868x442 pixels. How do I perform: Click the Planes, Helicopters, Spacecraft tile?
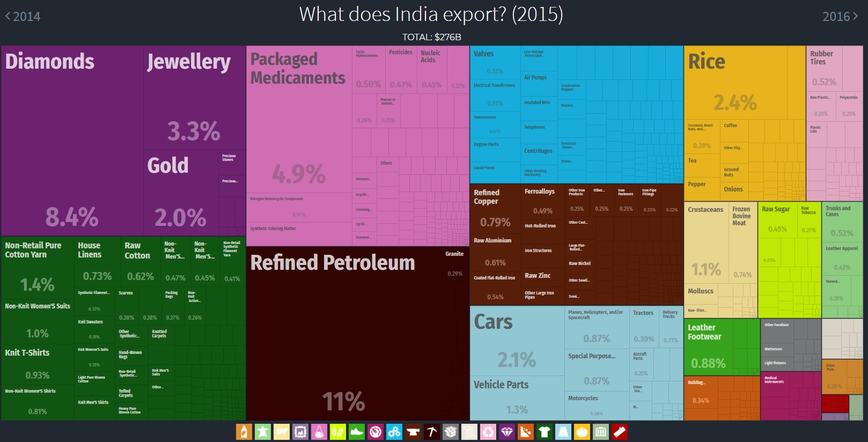pyautogui.click(x=597, y=327)
